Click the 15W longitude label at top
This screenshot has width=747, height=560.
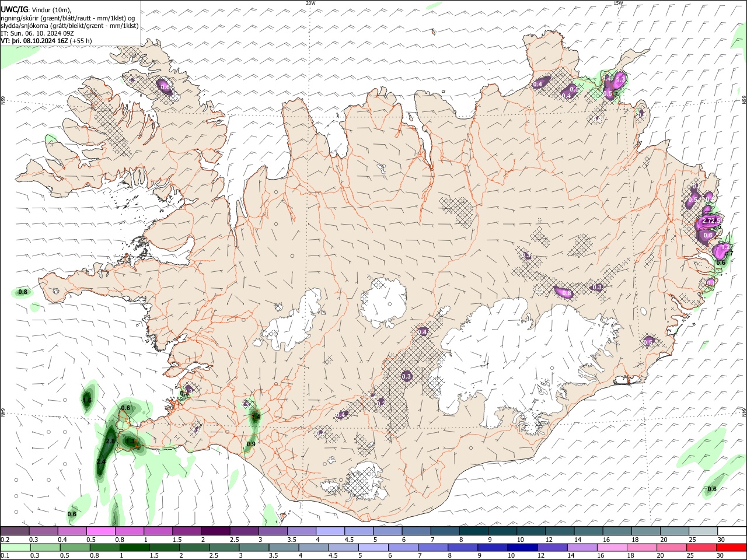618,3
